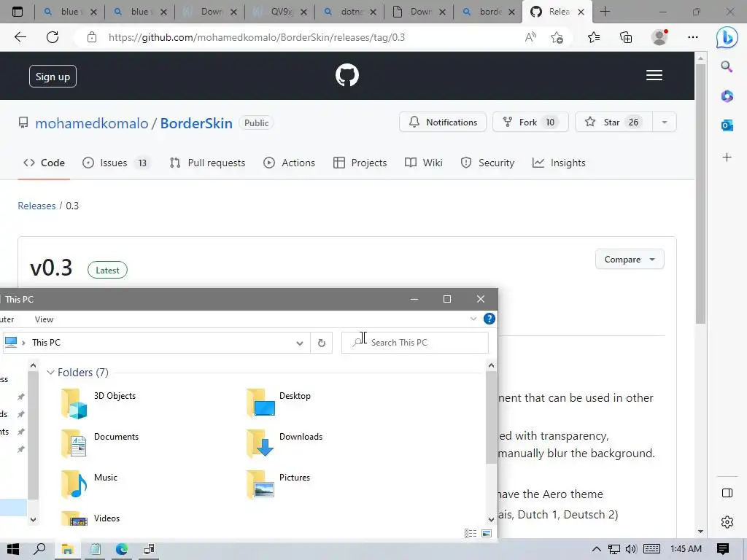Screen dimensions: 747x560
Task: Add this page to favorites star icon
Action: (x=557, y=37)
